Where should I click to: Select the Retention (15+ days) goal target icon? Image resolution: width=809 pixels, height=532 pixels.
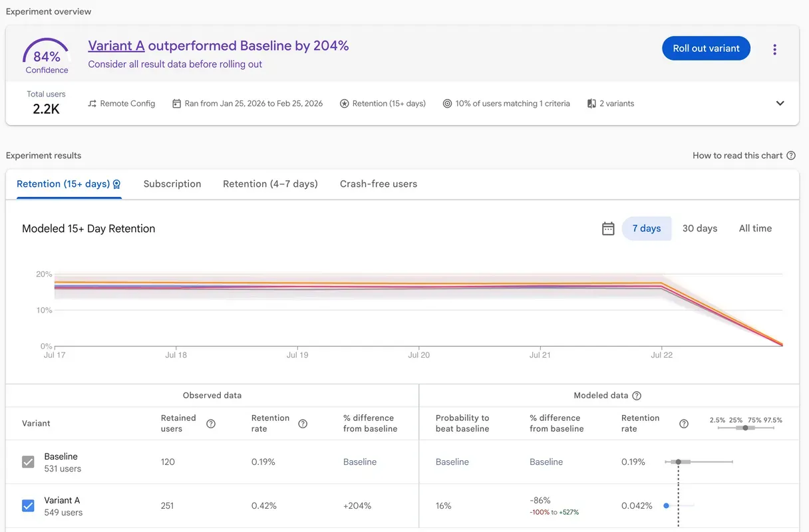(x=344, y=103)
